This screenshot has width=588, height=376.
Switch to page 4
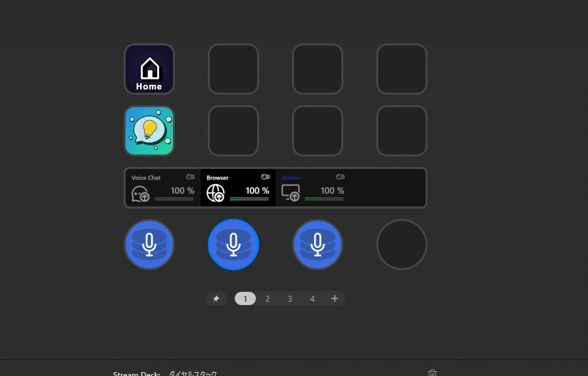(312, 299)
